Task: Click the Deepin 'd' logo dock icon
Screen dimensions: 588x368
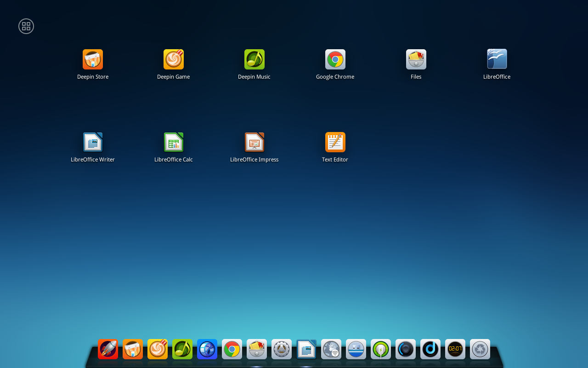Action: pyautogui.click(x=430, y=349)
